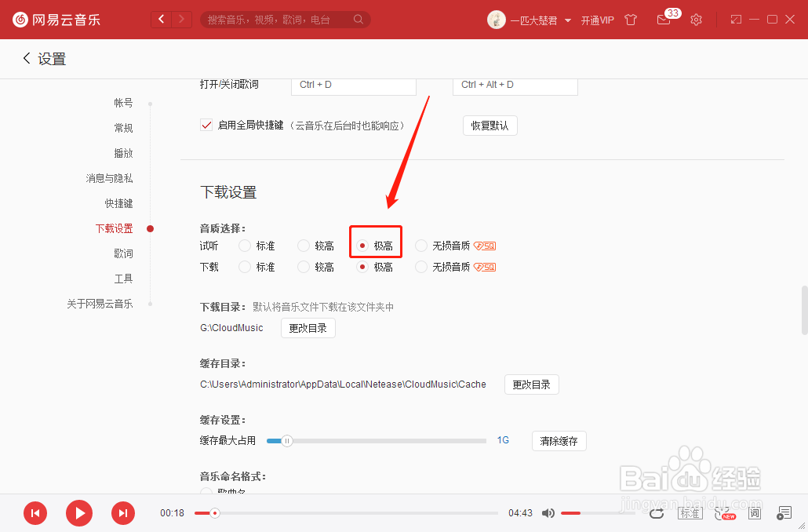Select 试听 较高 quality radio
The height and width of the screenshot is (532, 808).
click(x=304, y=246)
